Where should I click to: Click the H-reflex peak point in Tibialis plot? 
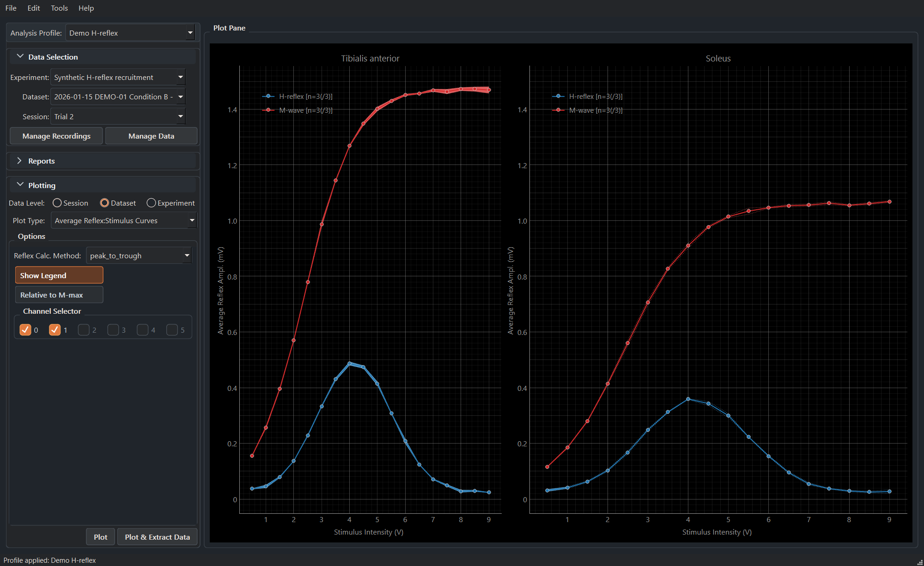pos(349,363)
